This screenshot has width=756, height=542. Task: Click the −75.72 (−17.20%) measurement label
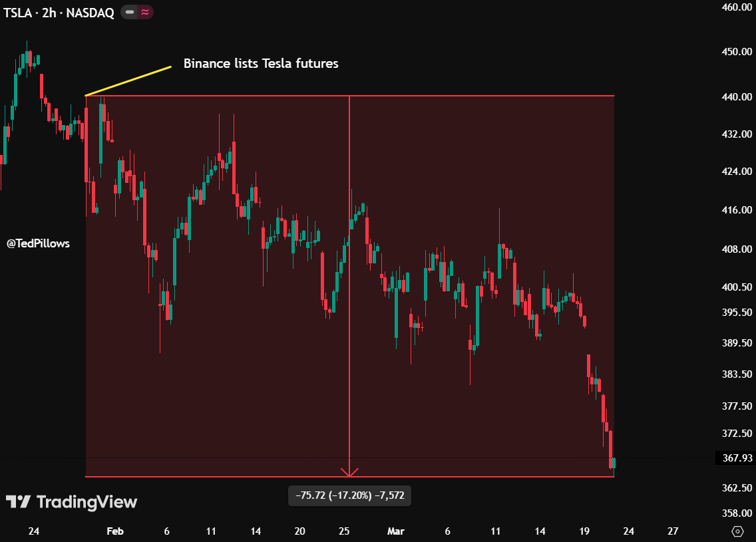point(349,495)
